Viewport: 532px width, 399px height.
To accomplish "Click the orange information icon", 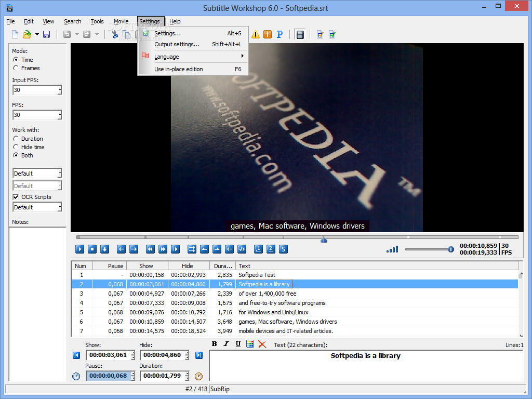I will tap(268, 34).
